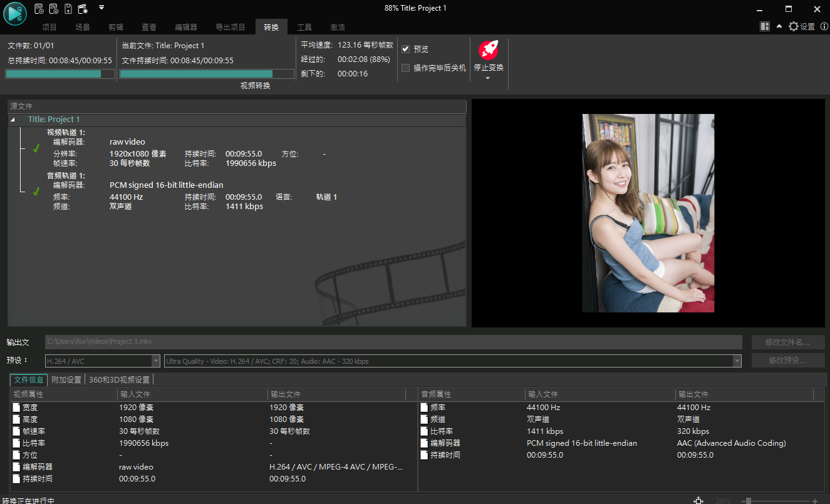
Task: Click the clapperboard preview icon in the title bar
Action: click(82, 9)
